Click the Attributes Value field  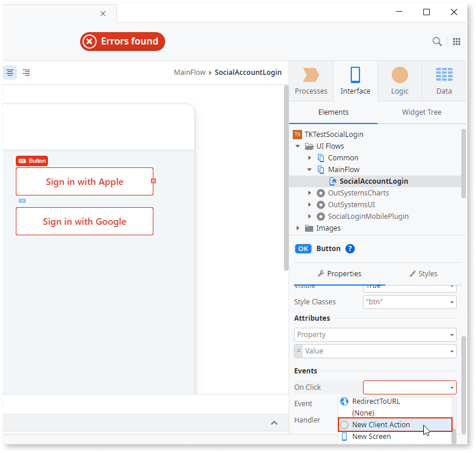tap(375, 351)
